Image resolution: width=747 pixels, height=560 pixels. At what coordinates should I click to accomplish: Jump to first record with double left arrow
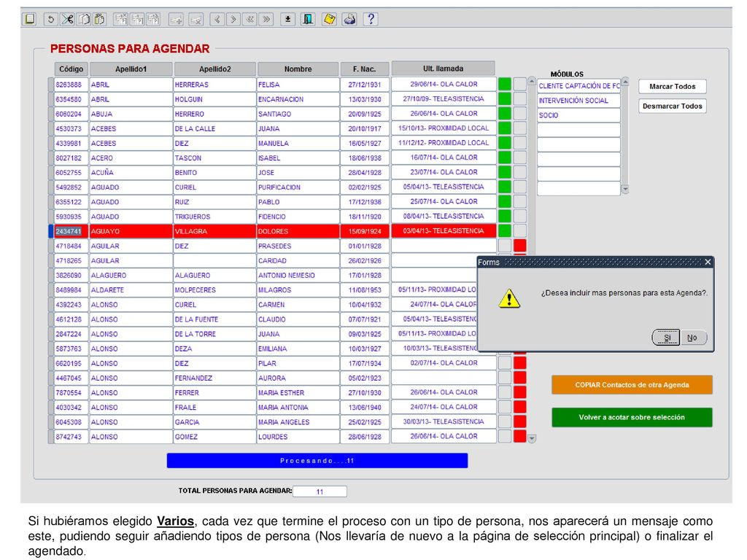click(x=249, y=20)
